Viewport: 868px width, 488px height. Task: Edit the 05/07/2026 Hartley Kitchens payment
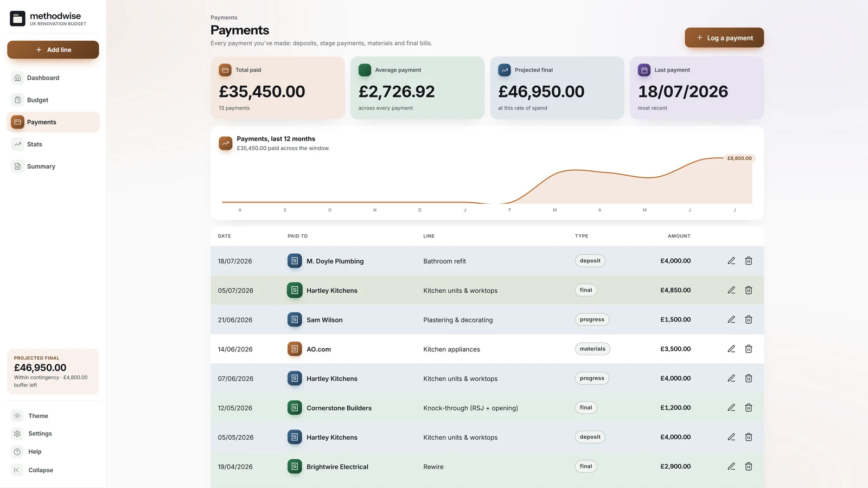click(x=731, y=290)
